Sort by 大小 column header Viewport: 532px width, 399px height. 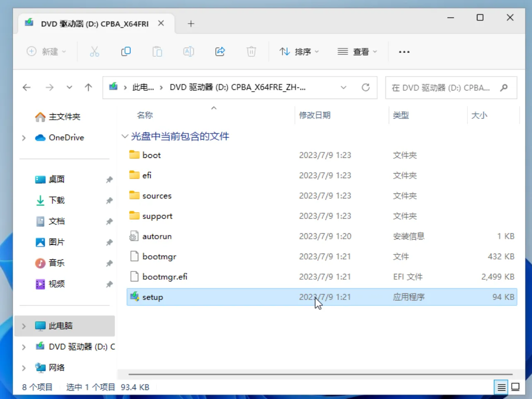pos(479,115)
